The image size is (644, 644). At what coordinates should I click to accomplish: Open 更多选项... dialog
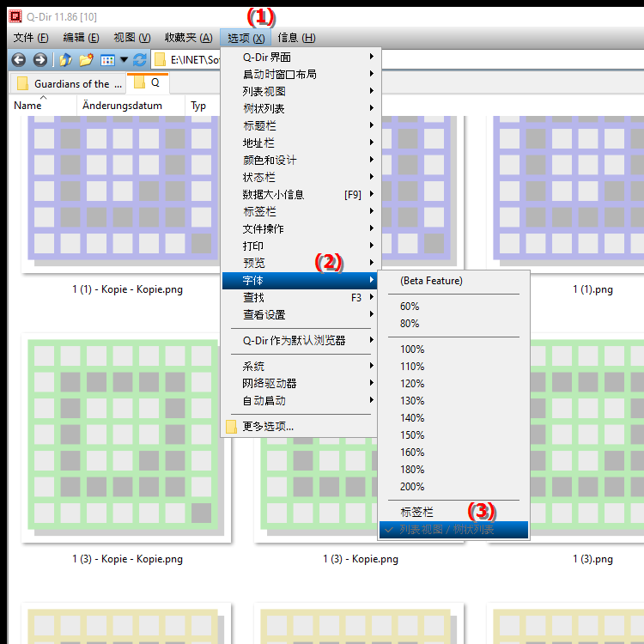click(x=300, y=426)
